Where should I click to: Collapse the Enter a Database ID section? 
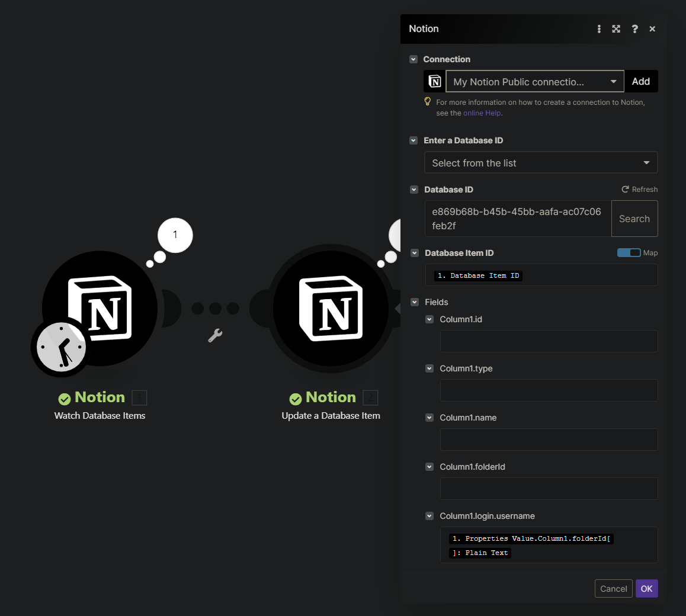click(413, 140)
